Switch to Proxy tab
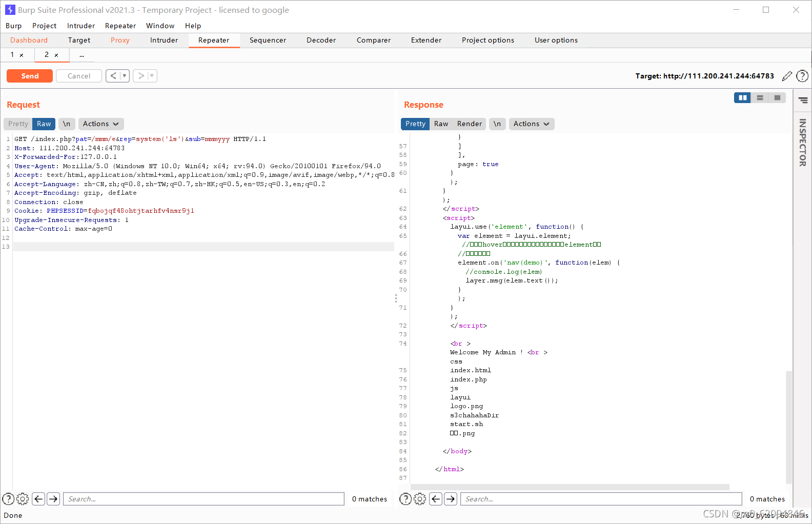This screenshot has height=524, width=812. 120,40
